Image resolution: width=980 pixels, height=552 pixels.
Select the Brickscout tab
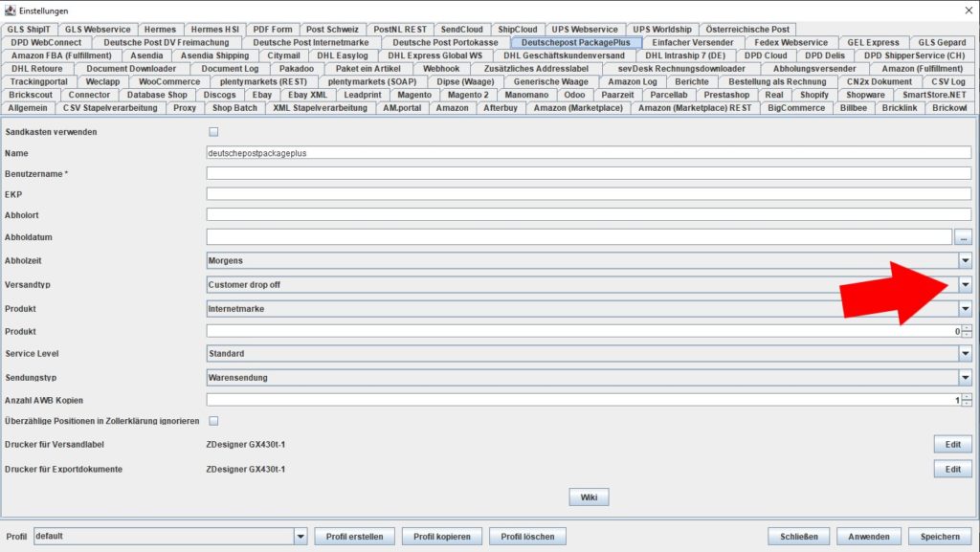31,95
